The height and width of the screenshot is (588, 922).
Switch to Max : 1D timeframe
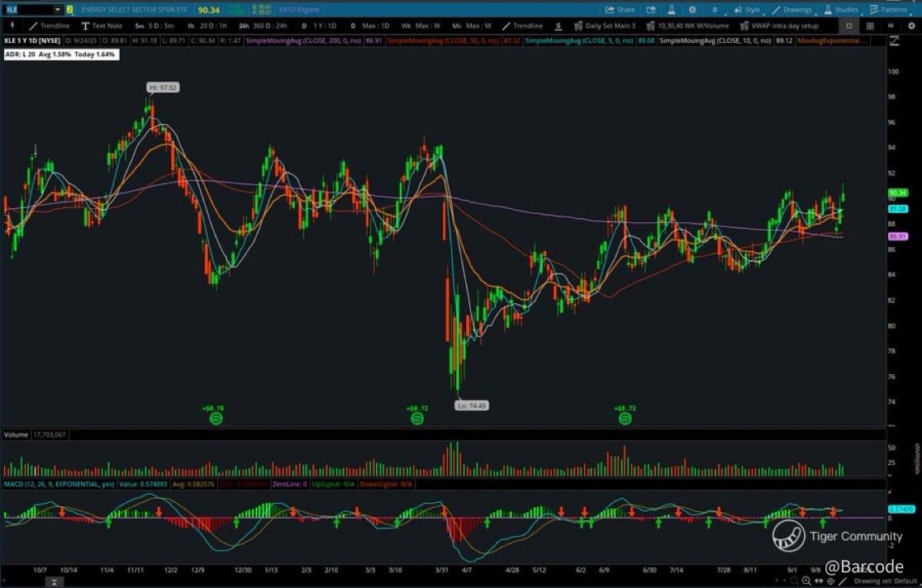pyautogui.click(x=369, y=26)
